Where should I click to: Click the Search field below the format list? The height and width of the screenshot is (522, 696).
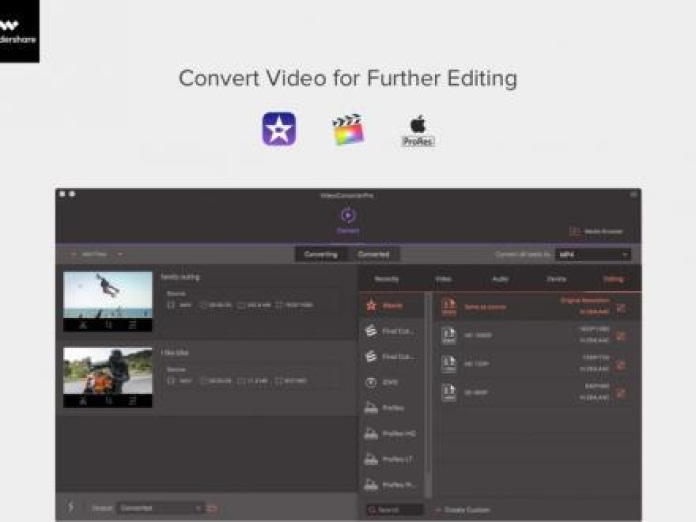(x=394, y=510)
